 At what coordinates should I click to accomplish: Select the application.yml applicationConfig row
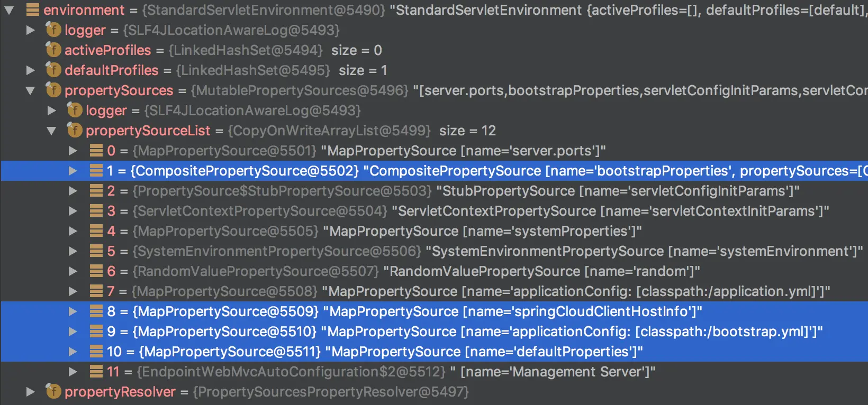[476, 291]
